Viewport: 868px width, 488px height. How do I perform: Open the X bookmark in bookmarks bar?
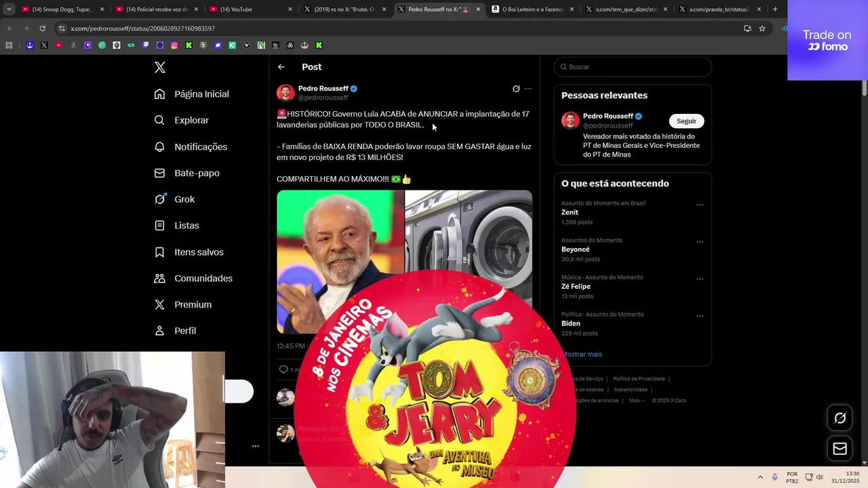[44, 45]
